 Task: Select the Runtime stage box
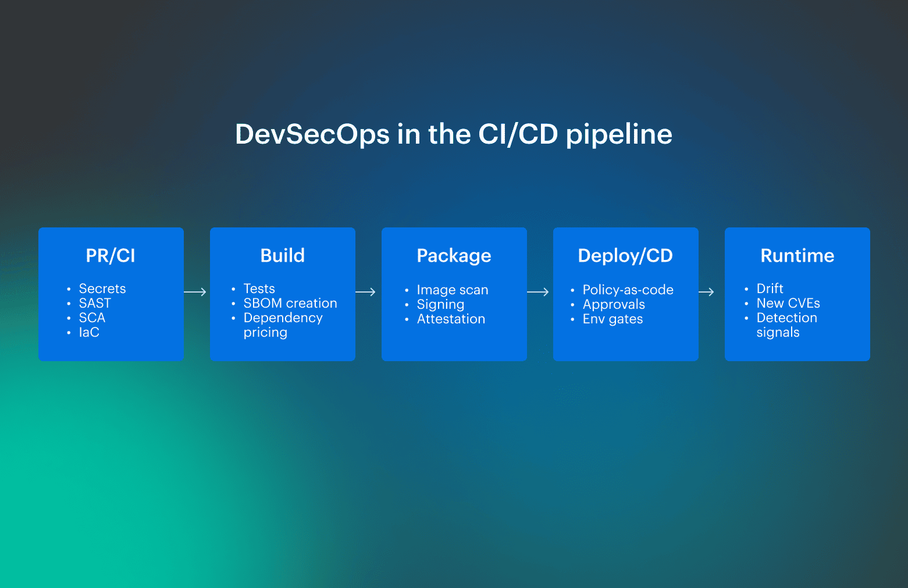[796, 294]
